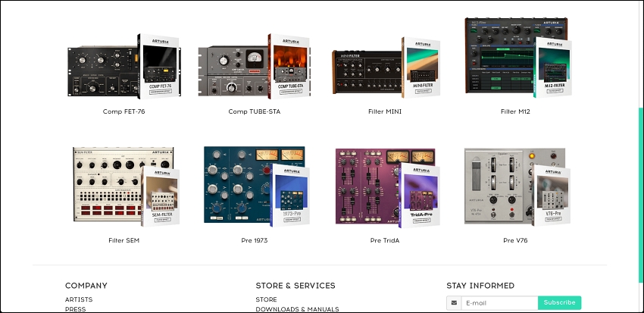Click the Filter M12 title link
Image resolution: width=644 pixels, height=313 pixels.
point(515,111)
